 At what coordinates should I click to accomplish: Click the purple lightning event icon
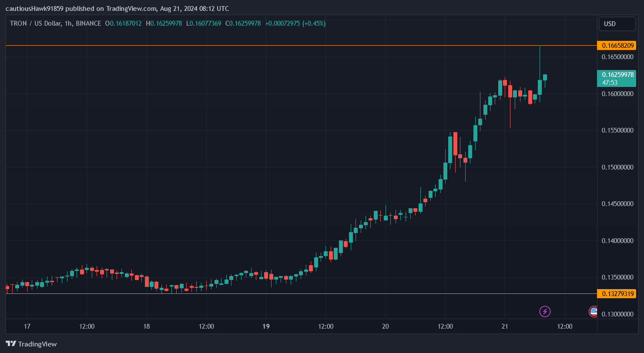pos(545,311)
